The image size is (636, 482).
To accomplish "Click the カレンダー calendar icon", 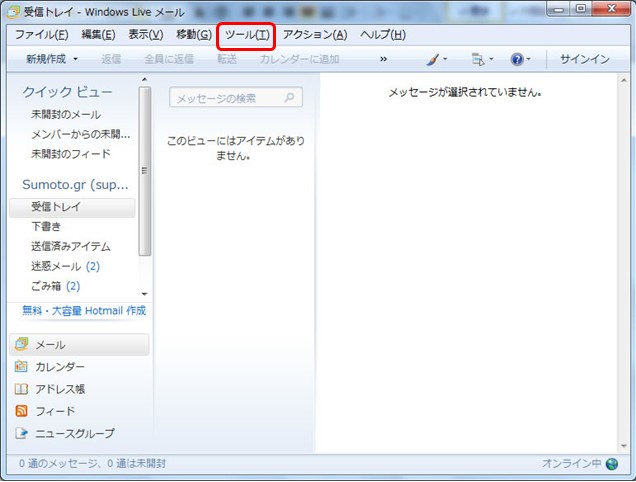I will 21,367.
